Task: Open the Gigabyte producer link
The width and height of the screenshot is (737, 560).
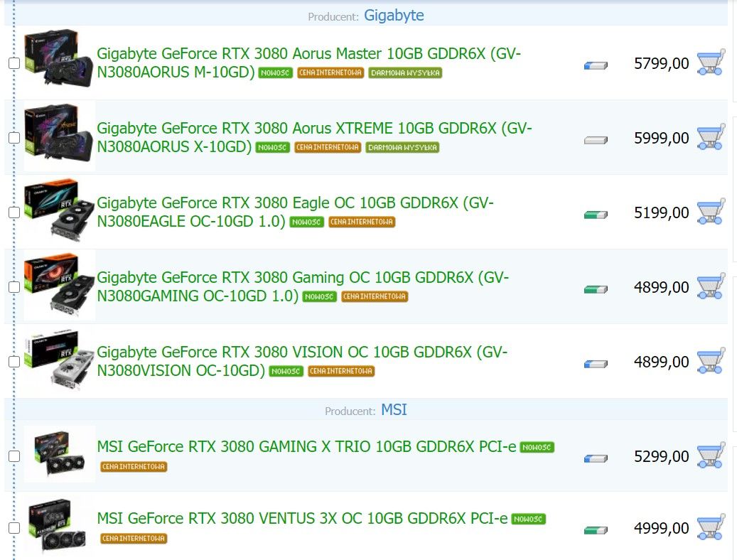Action: pos(394,16)
